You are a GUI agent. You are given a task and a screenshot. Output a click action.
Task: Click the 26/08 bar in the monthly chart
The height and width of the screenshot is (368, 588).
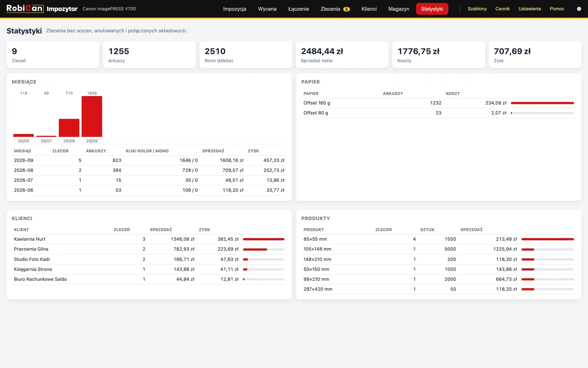(x=69, y=128)
